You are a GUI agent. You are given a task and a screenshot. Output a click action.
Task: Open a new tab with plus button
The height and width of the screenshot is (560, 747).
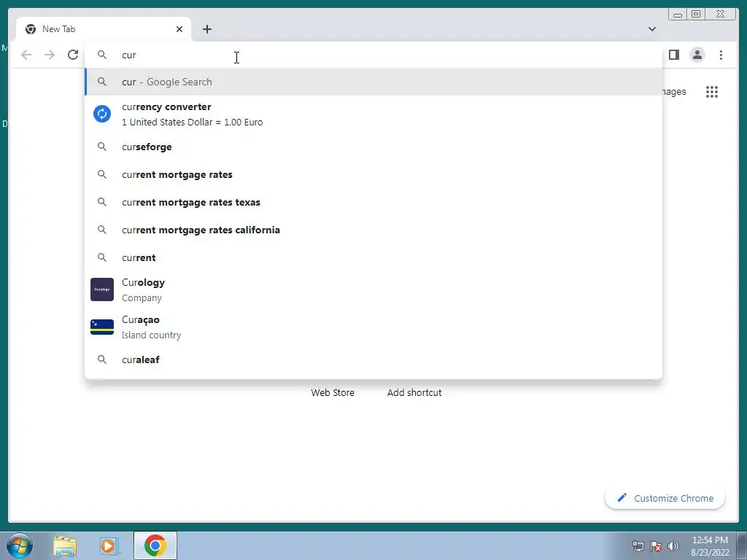coord(206,29)
